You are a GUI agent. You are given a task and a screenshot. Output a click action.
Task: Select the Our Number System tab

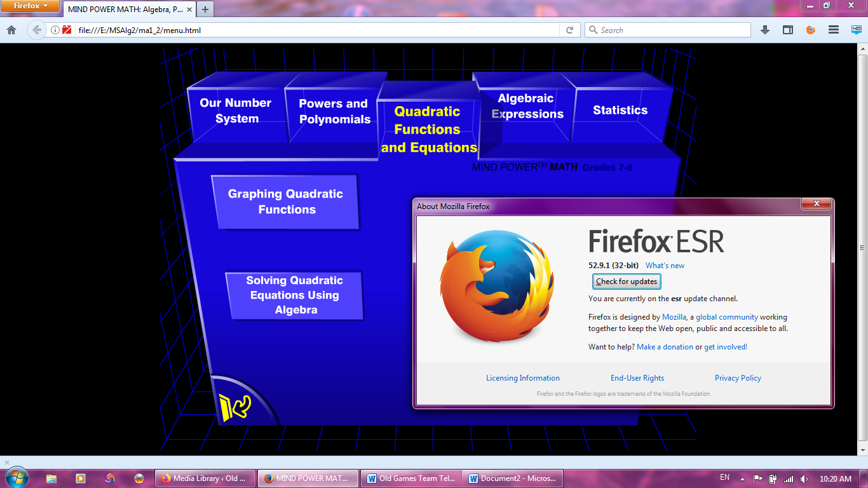[x=236, y=111]
